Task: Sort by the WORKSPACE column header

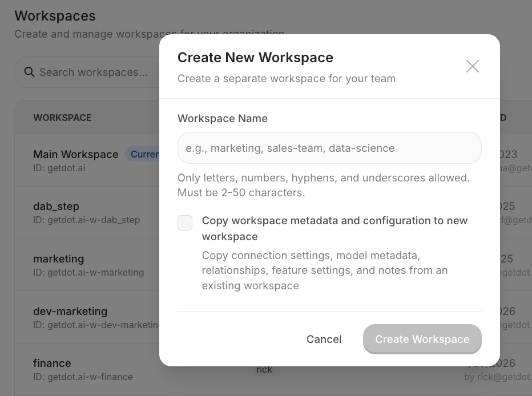Action: (x=62, y=118)
